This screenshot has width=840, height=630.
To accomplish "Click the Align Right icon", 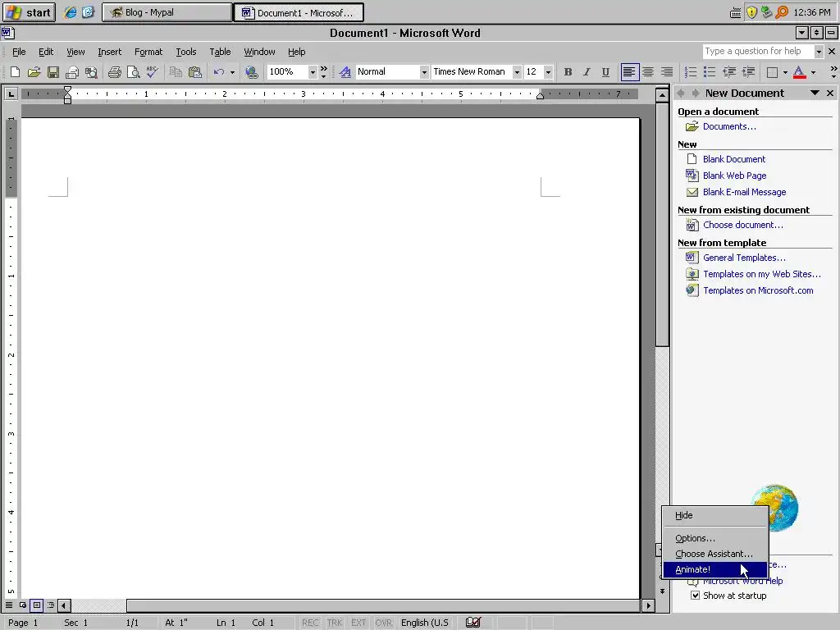I will pos(667,72).
